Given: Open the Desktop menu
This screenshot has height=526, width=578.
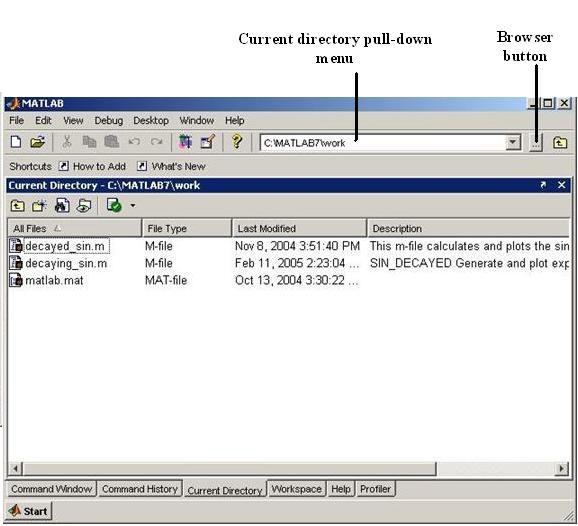Looking at the screenshot, I should tap(151, 121).
